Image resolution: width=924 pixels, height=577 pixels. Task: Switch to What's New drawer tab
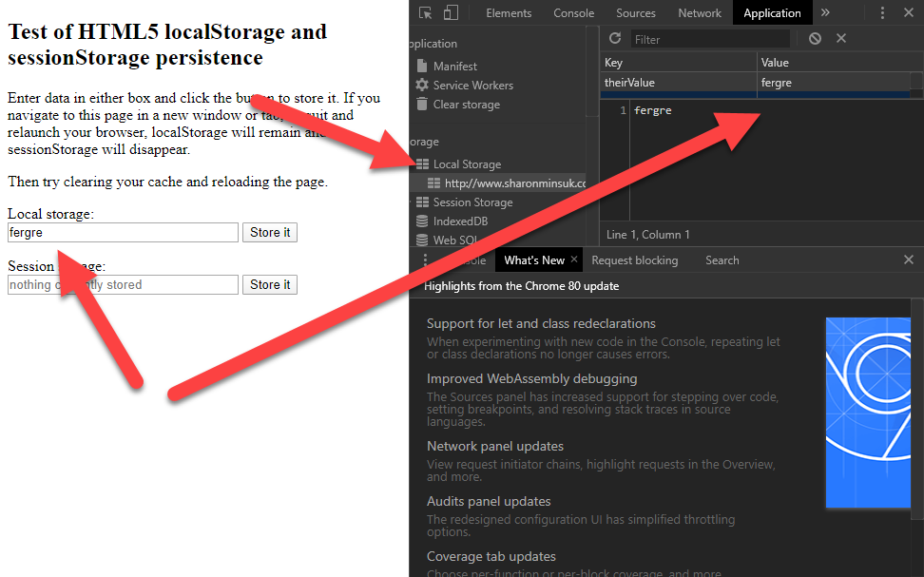[x=534, y=260]
